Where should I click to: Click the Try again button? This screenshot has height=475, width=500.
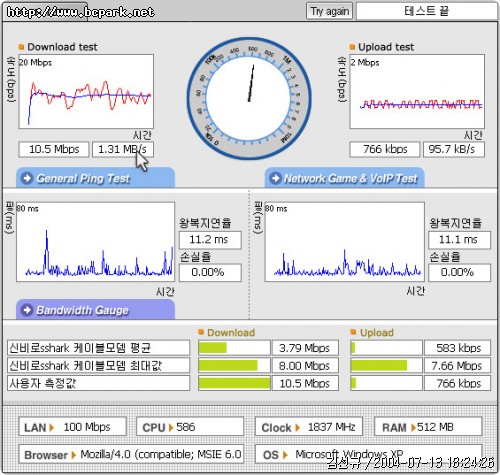tap(329, 12)
